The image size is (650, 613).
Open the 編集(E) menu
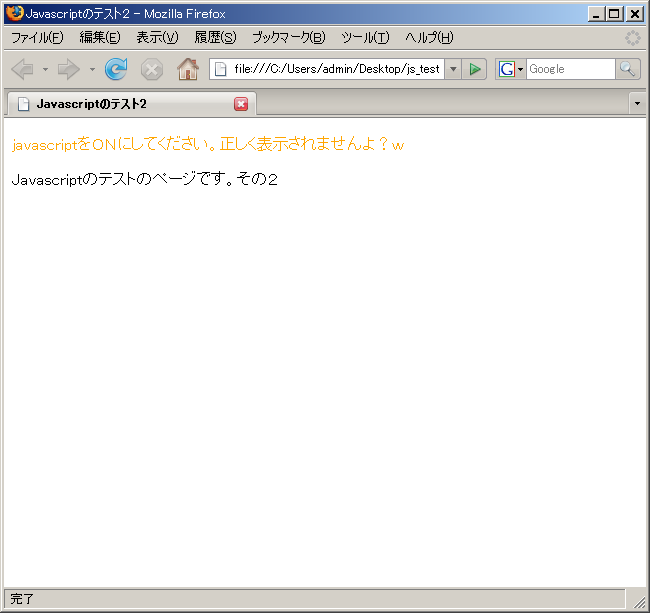(x=100, y=38)
